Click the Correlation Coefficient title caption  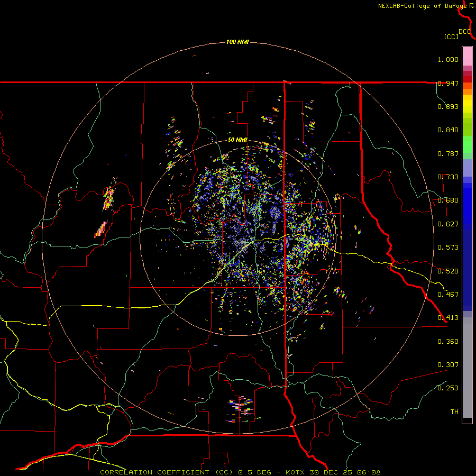tap(240, 472)
